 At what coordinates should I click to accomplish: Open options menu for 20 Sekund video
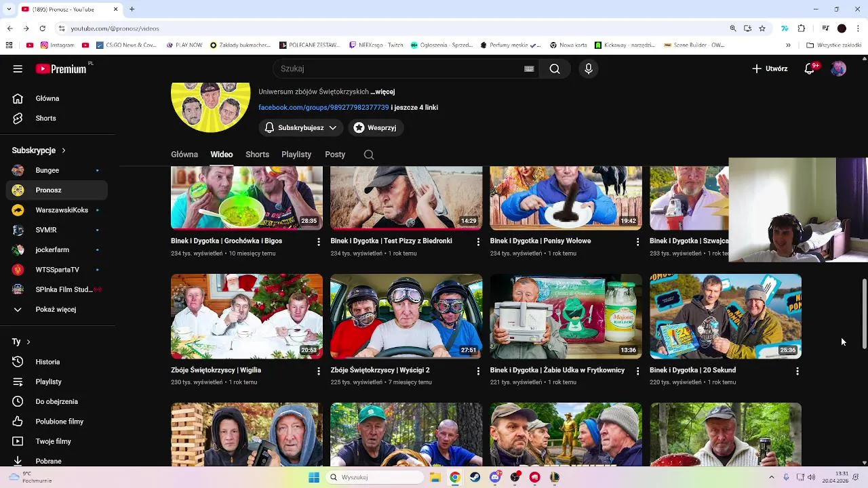click(797, 371)
